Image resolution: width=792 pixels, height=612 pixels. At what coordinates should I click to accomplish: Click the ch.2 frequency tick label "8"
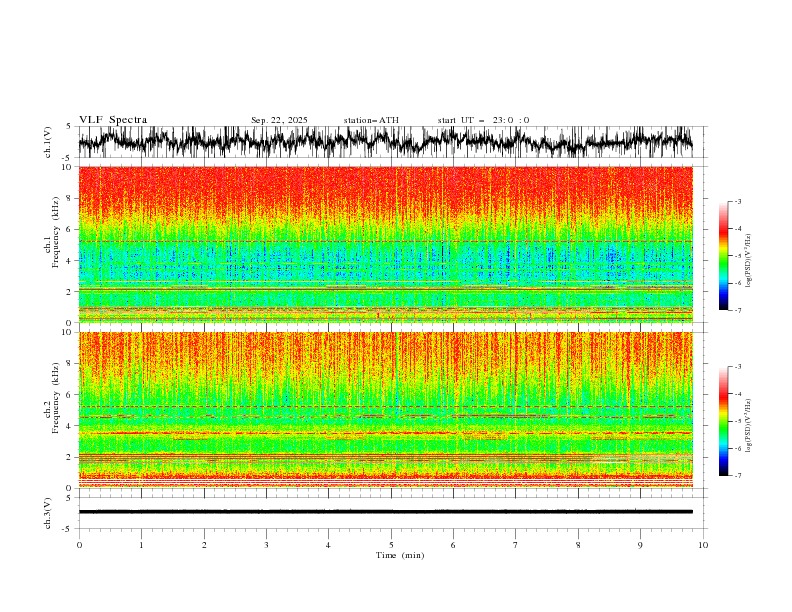(x=69, y=363)
